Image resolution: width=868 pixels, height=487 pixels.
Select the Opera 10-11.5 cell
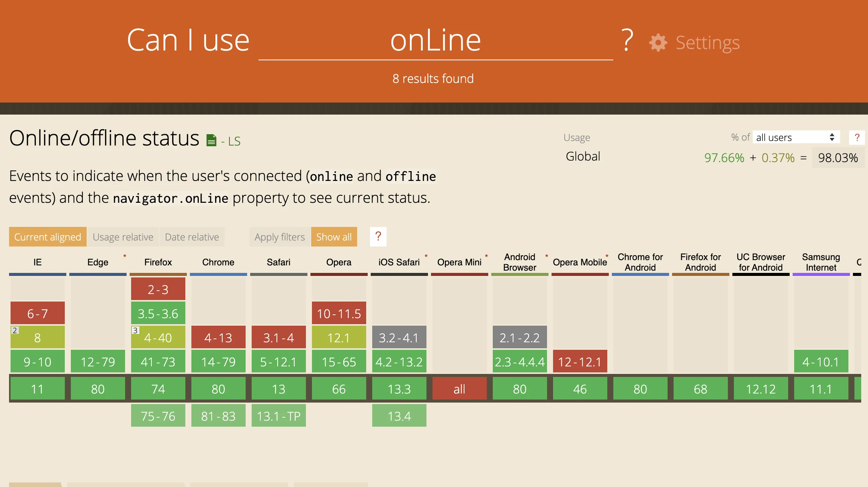coord(339,313)
